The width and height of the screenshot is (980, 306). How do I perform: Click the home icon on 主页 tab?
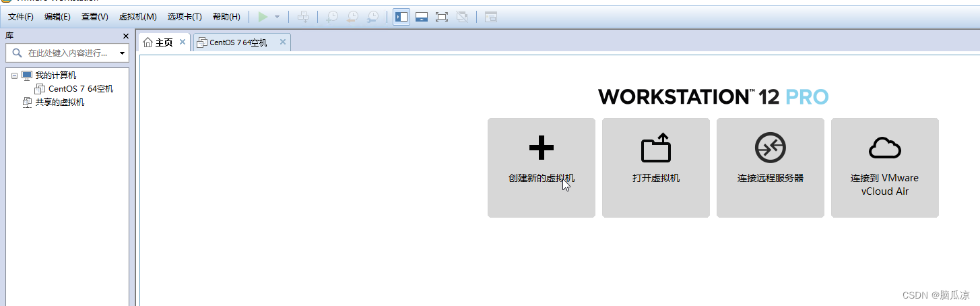point(148,42)
